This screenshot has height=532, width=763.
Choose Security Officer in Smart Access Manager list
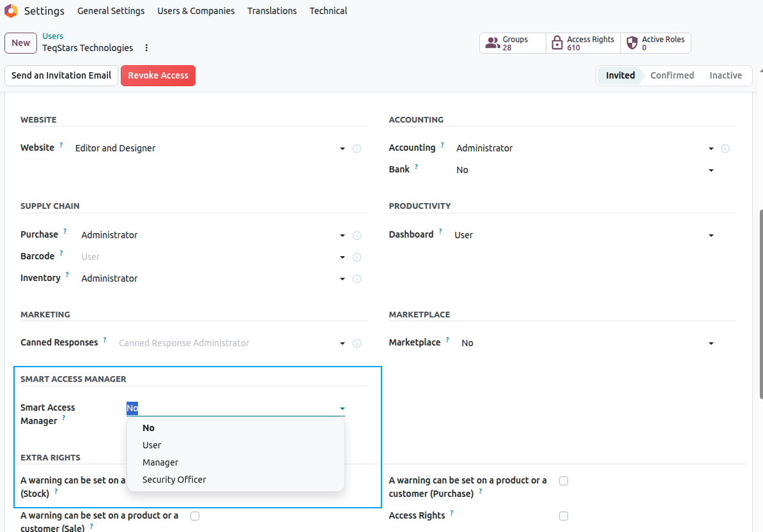click(x=236, y=480)
